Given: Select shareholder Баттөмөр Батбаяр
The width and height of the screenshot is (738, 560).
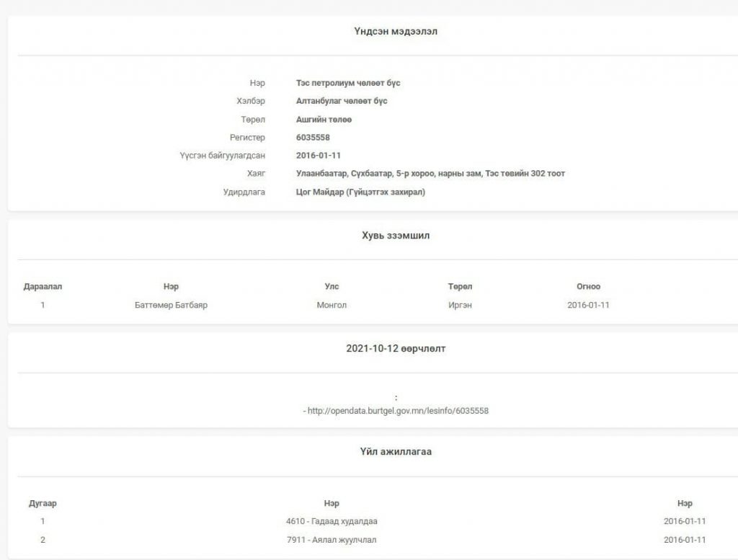Looking at the screenshot, I should (x=171, y=305).
